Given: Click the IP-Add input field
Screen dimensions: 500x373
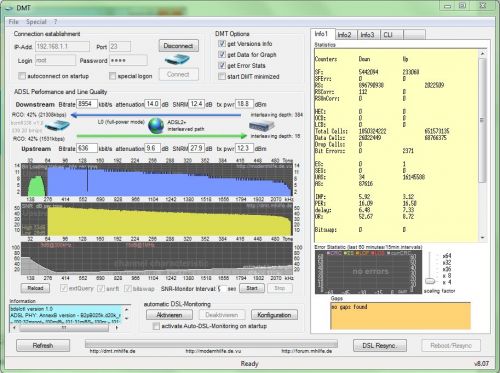Looking at the screenshot, I should (x=62, y=46).
